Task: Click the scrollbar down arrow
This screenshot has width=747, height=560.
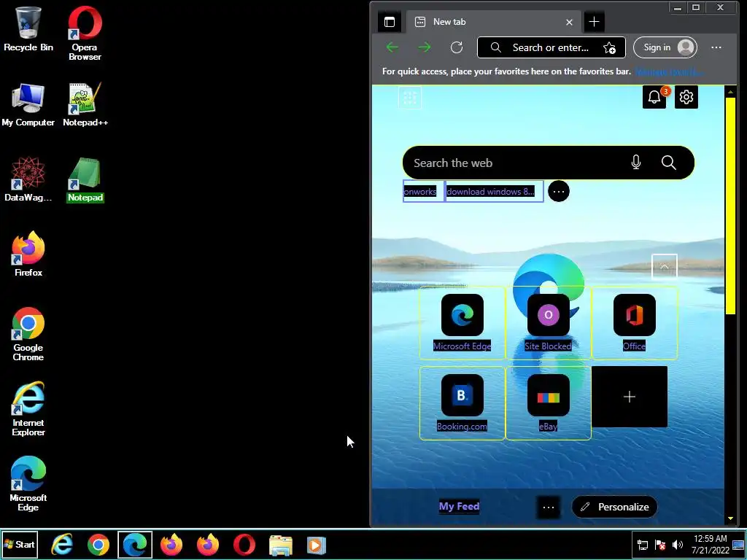Action: pyautogui.click(x=730, y=518)
